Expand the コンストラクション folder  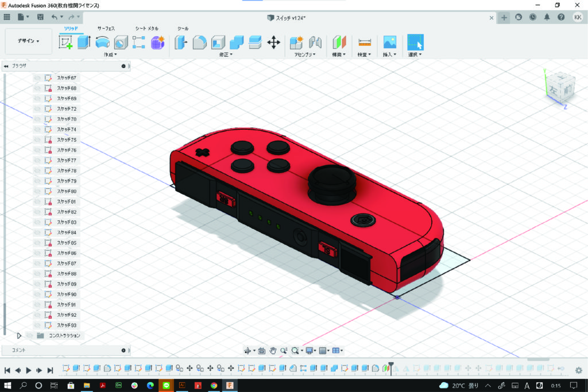click(19, 335)
